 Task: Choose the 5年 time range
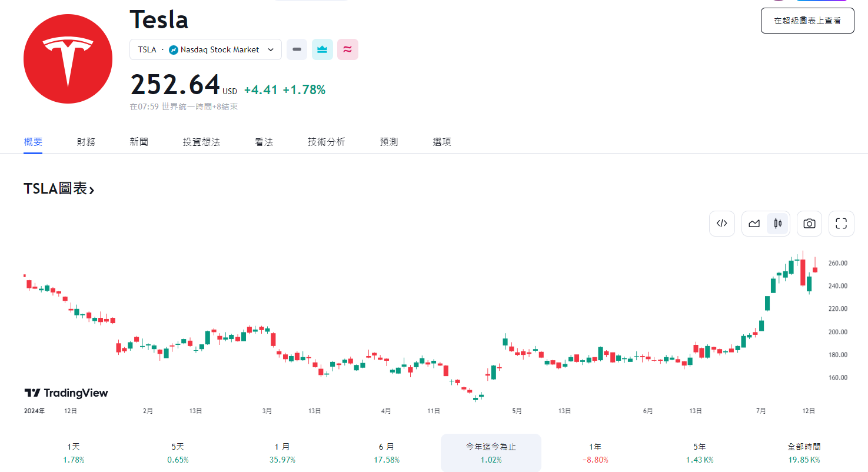699,453
